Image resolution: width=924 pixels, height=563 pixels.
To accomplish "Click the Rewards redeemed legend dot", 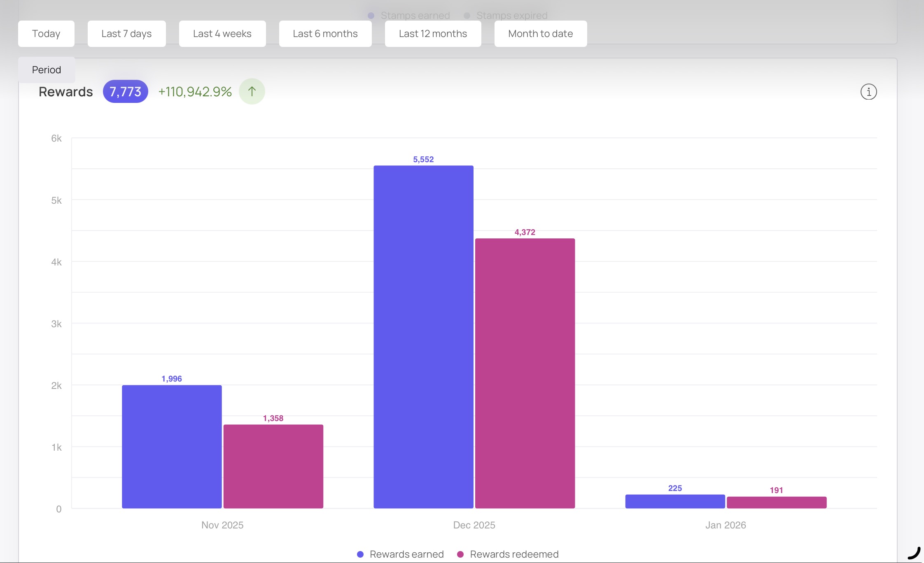I will [460, 554].
